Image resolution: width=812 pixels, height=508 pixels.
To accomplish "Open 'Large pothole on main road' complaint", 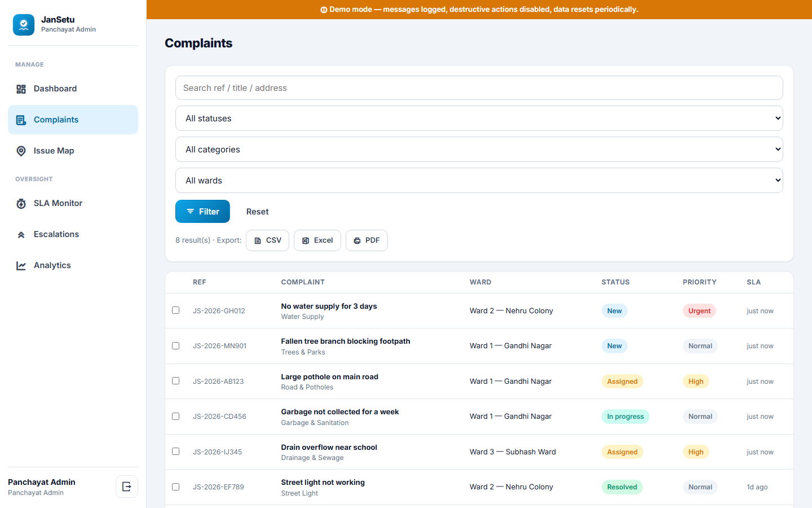I will (329, 377).
